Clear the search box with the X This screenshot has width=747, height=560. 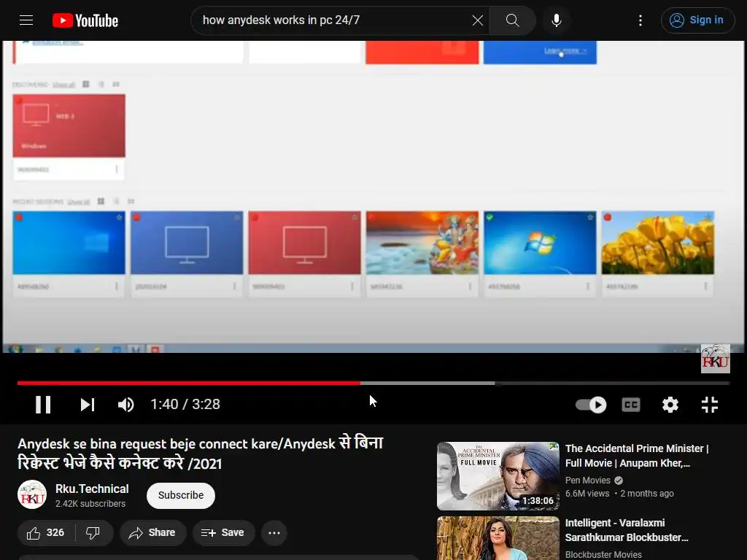(x=477, y=20)
